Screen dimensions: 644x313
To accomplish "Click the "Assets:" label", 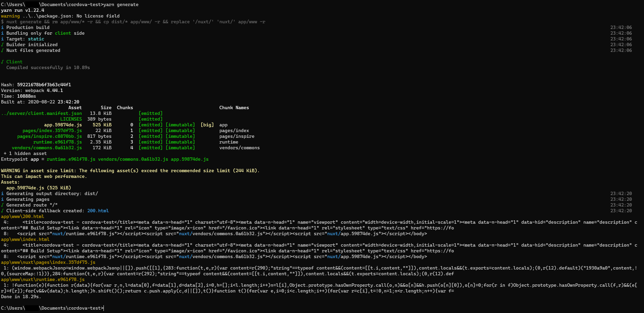I will (x=10, y=182).
